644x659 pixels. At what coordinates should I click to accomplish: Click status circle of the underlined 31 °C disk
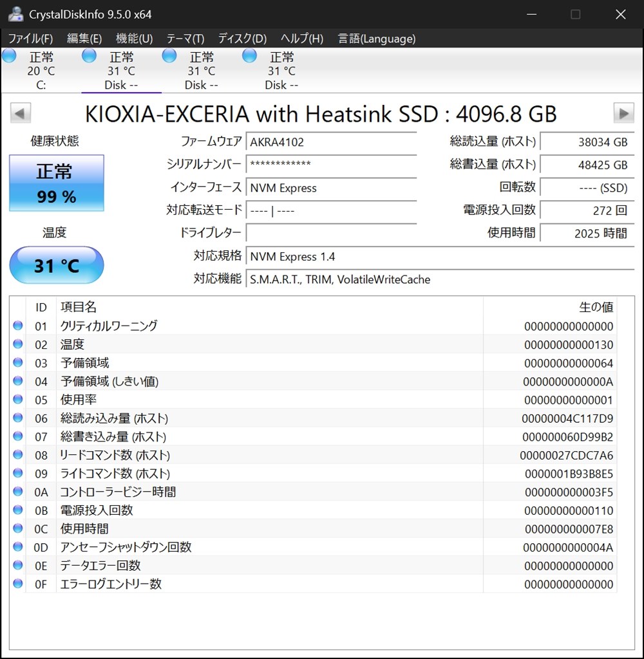pyautogui.click(x=89, y=55)
